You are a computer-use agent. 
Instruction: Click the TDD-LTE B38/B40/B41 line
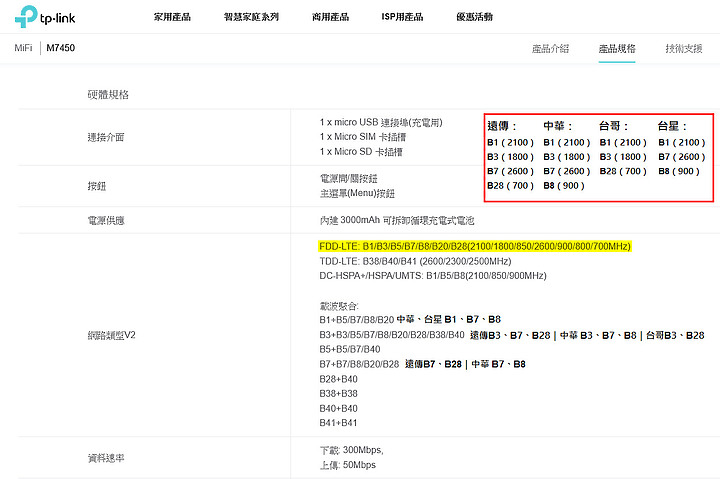click(415, 261)
